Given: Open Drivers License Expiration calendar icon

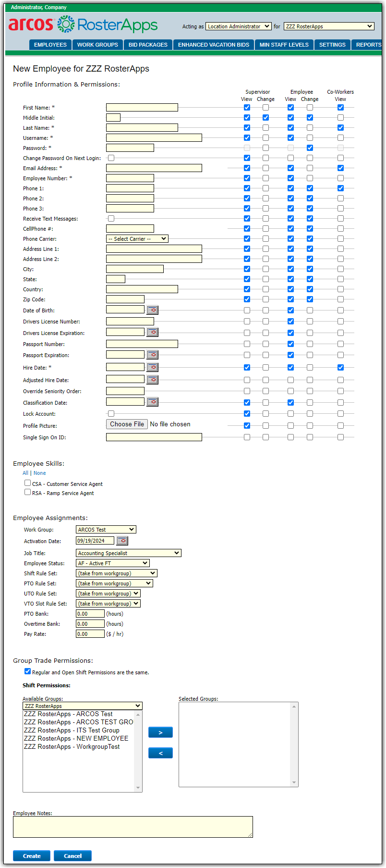Looking at the screenshot, I should (152, 332).
